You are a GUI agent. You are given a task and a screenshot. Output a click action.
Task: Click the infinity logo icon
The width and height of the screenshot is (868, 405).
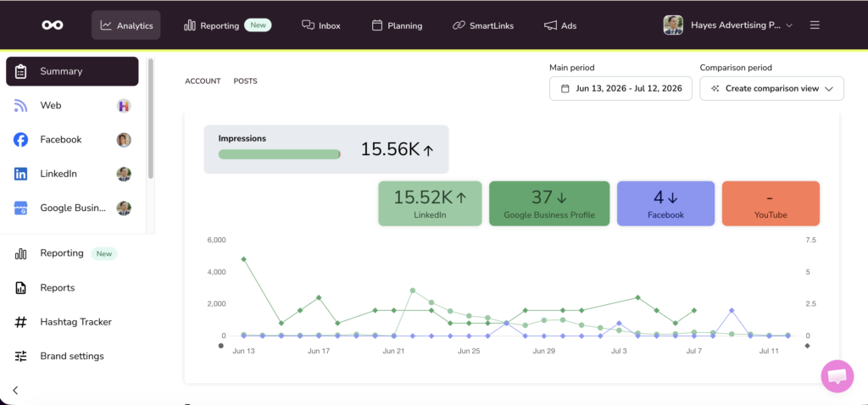53,25
